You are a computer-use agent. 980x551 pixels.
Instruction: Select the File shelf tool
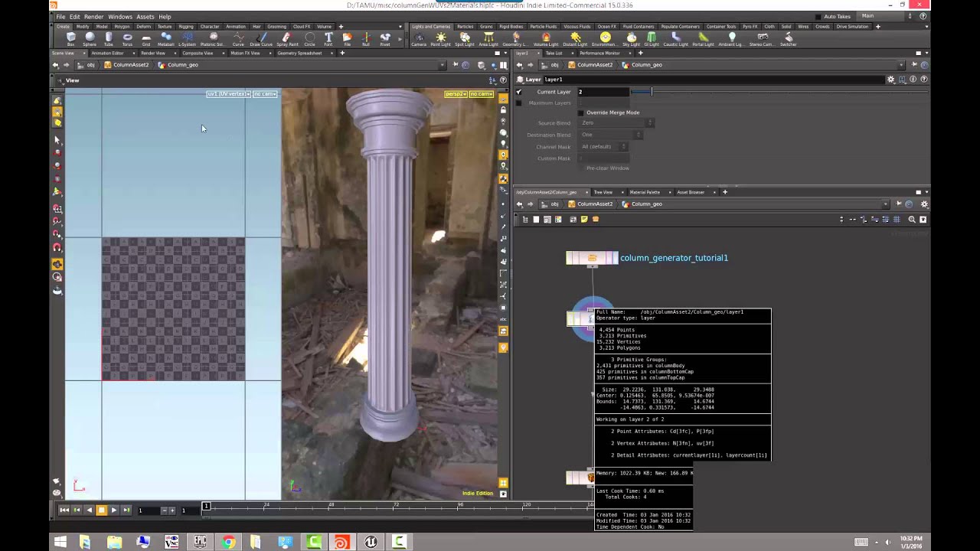[x=347, y=39]
